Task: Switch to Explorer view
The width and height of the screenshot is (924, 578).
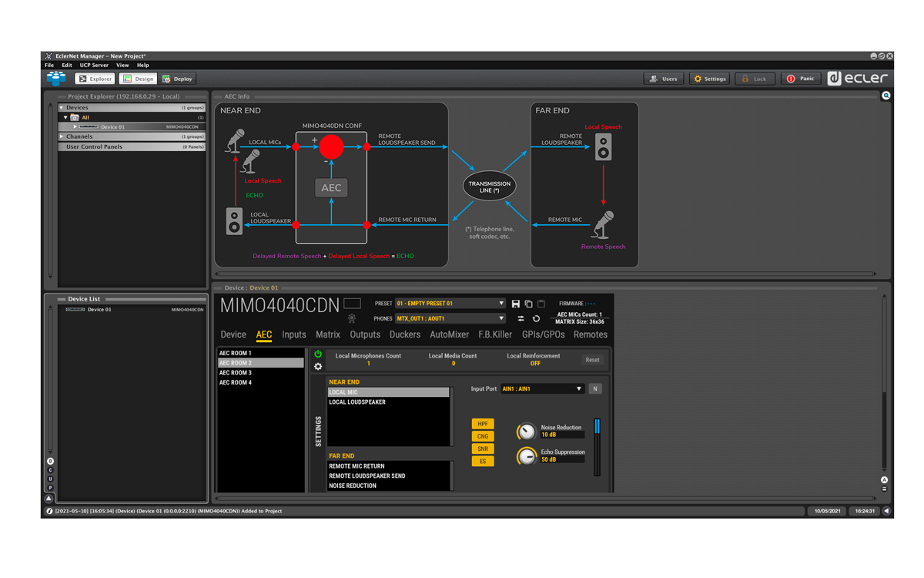Action: click(x=95, y=79)
